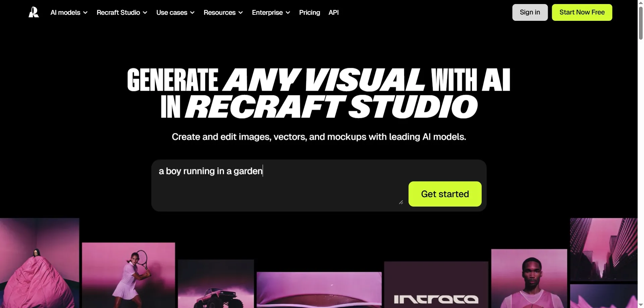Viewport: 644px width, 308px height.
Task: Open the Recraft Studio menu
Action: (x=122, y=12)
